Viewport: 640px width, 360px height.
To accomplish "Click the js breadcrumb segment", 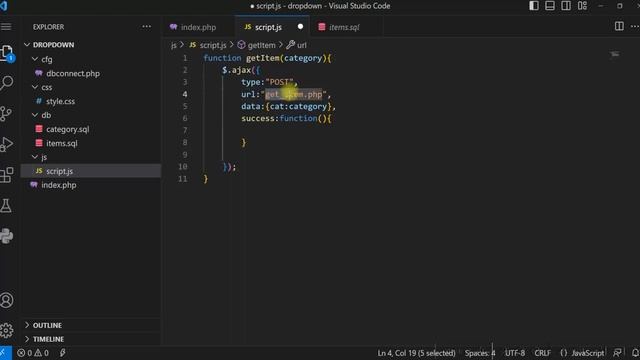I will [173, 45].
